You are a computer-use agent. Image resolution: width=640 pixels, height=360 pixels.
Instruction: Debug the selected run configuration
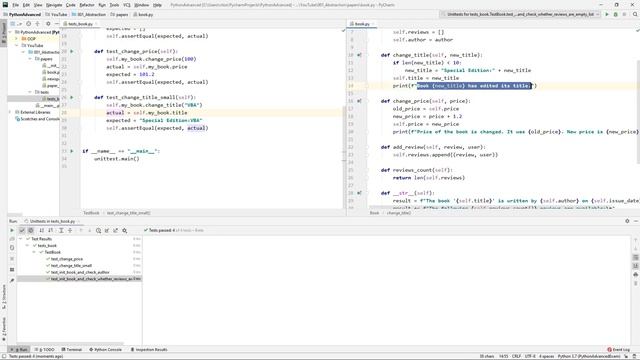click(x=616, y=14)
